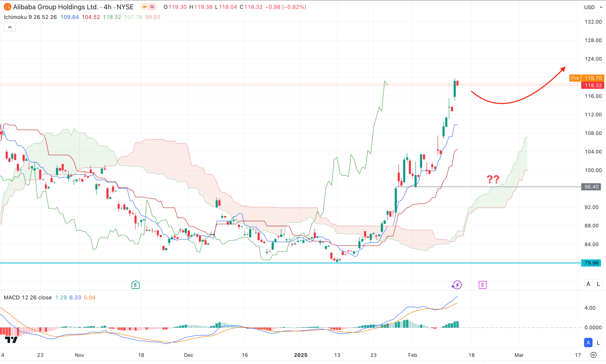Click the purple lightning event marker
606x364 pixels.
pyautogui.click(x=457, y=285)
